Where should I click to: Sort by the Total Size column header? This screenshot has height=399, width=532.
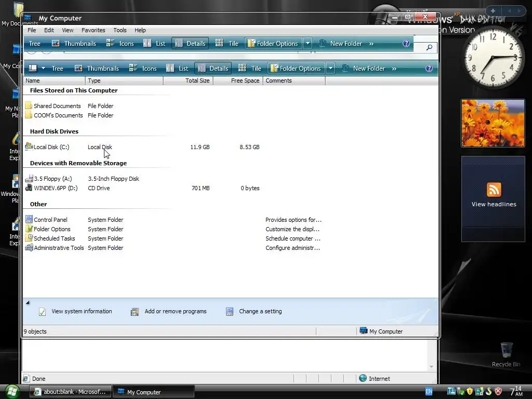pos(188,81)
